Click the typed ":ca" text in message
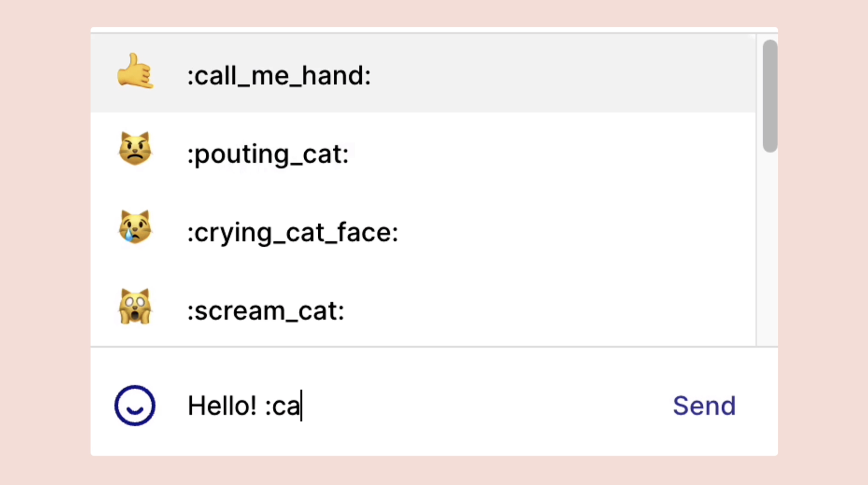 (x=282, y=406)
